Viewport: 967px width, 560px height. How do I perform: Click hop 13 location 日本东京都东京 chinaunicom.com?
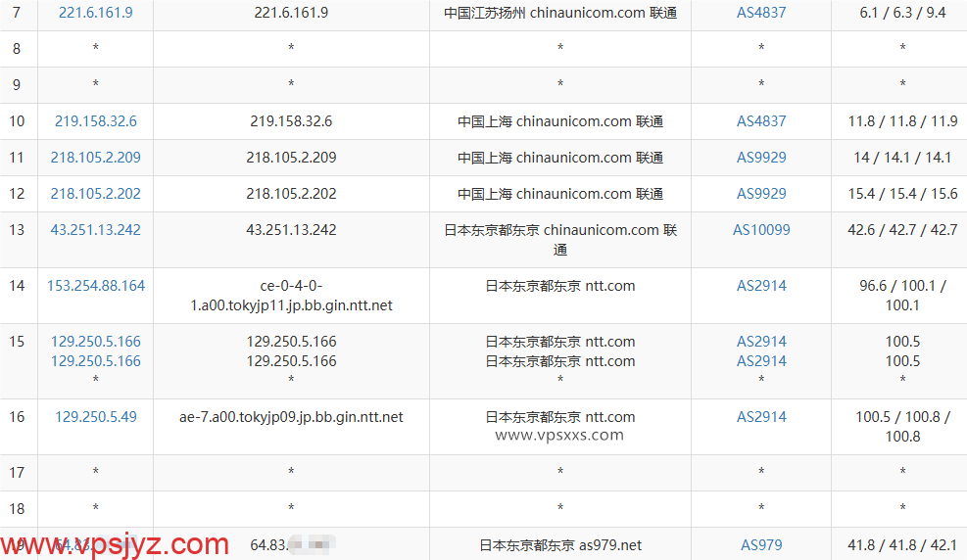560,240
